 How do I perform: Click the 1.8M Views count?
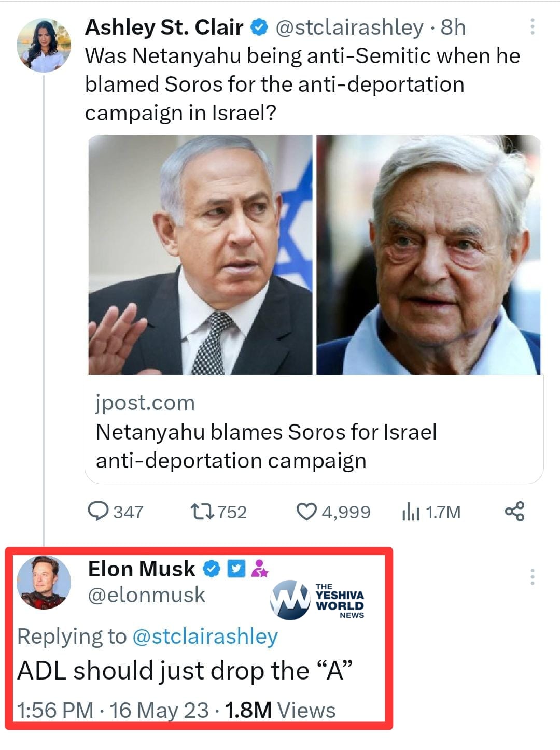pyautogui.click(x=280, y=710)
